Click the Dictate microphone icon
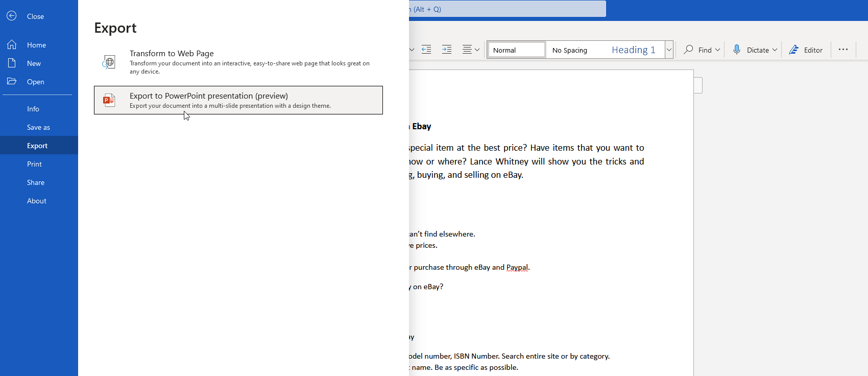This screenshot has width=868, height=376. click(x=737, y=50)
